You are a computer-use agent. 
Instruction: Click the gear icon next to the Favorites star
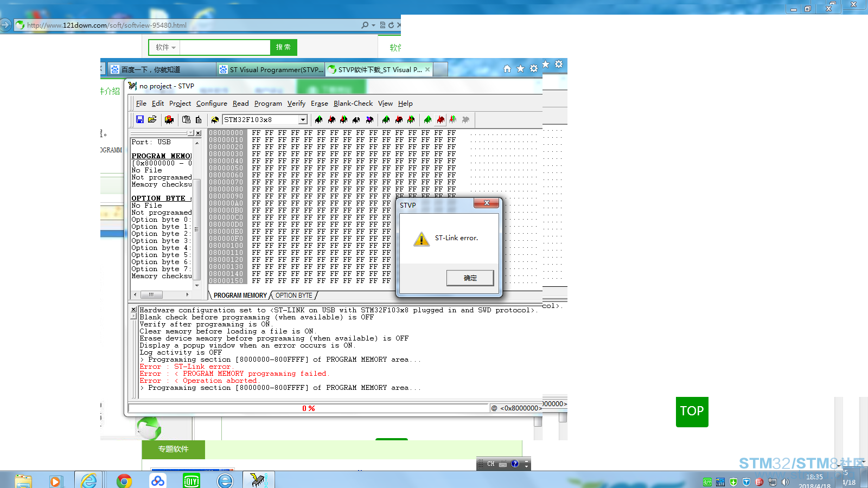(534, 69)
